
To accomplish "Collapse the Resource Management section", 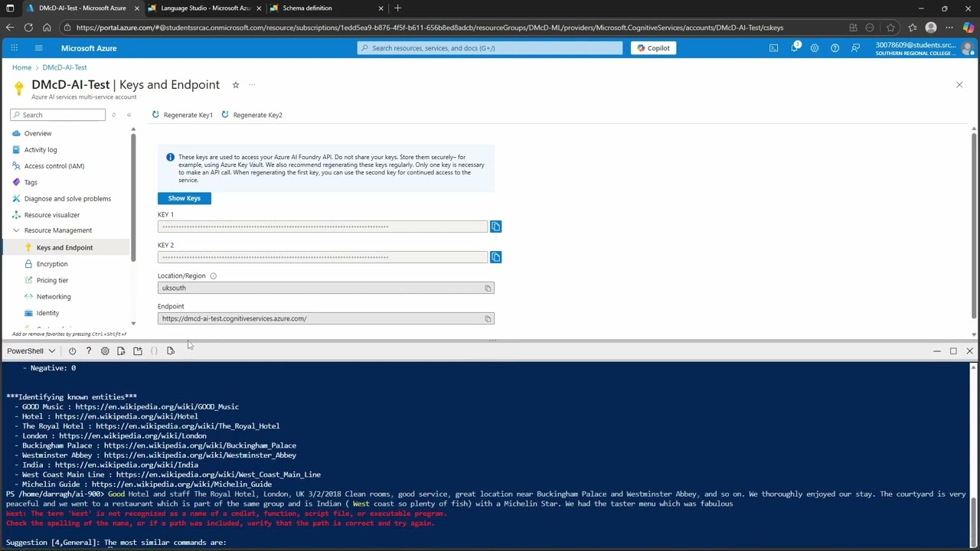I will (16, 230).
